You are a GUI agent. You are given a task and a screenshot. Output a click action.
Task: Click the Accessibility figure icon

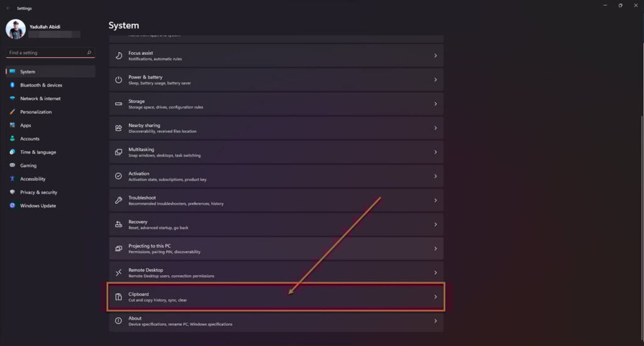(13, 179)
